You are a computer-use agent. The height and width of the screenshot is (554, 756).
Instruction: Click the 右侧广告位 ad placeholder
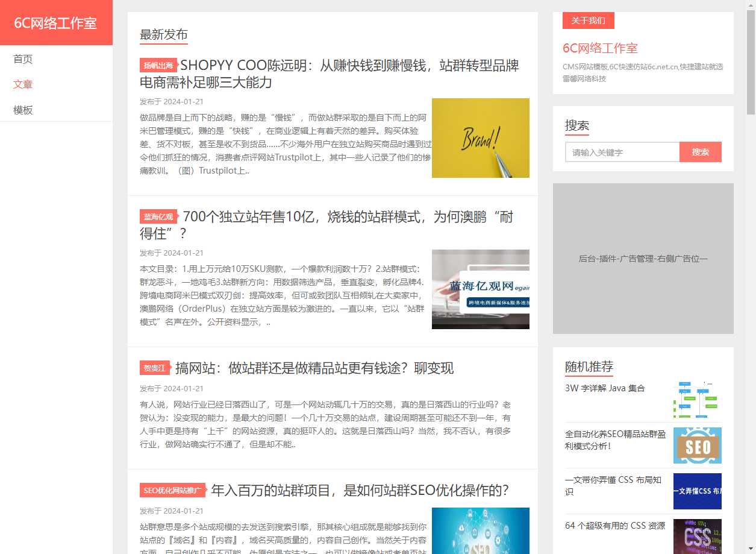coord(643,259)
